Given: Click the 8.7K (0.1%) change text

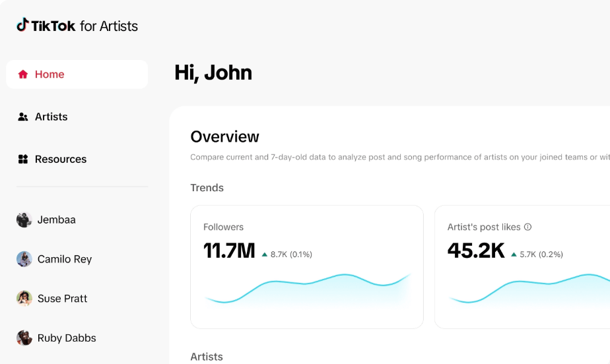Looking at the screenshot, I should coord(291,255).
